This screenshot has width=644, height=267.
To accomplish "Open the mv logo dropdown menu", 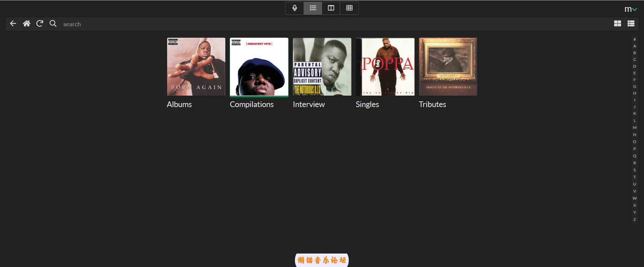I will coord(631,9).
